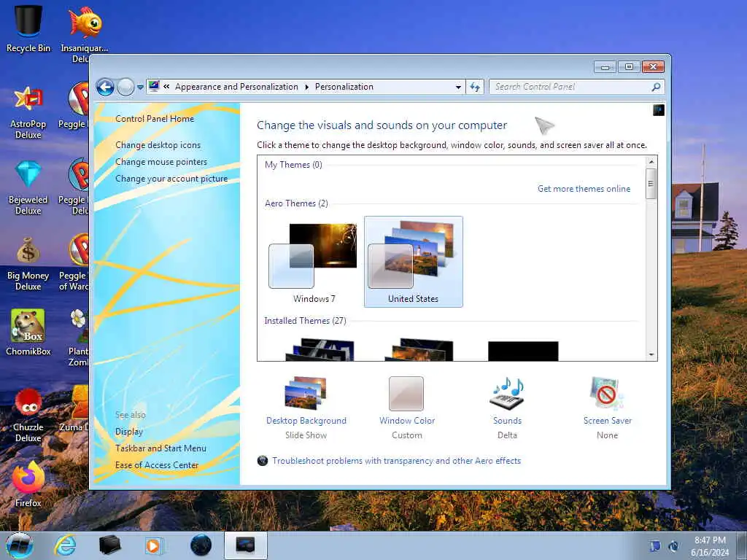Open Desktop Background settings

pyautogui.click(x=306, y=408)
